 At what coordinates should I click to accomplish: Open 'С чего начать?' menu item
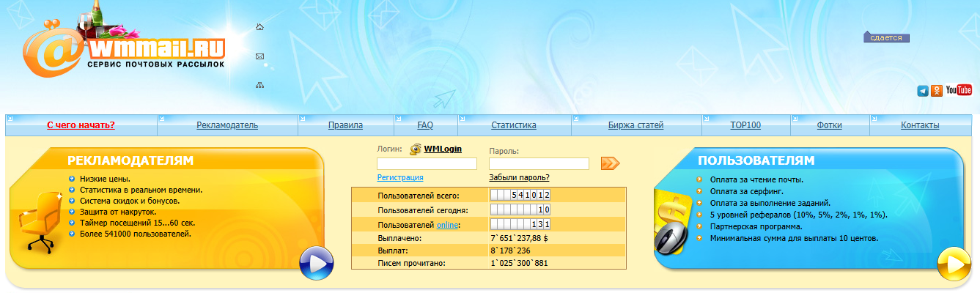click(x=81, y=125)
